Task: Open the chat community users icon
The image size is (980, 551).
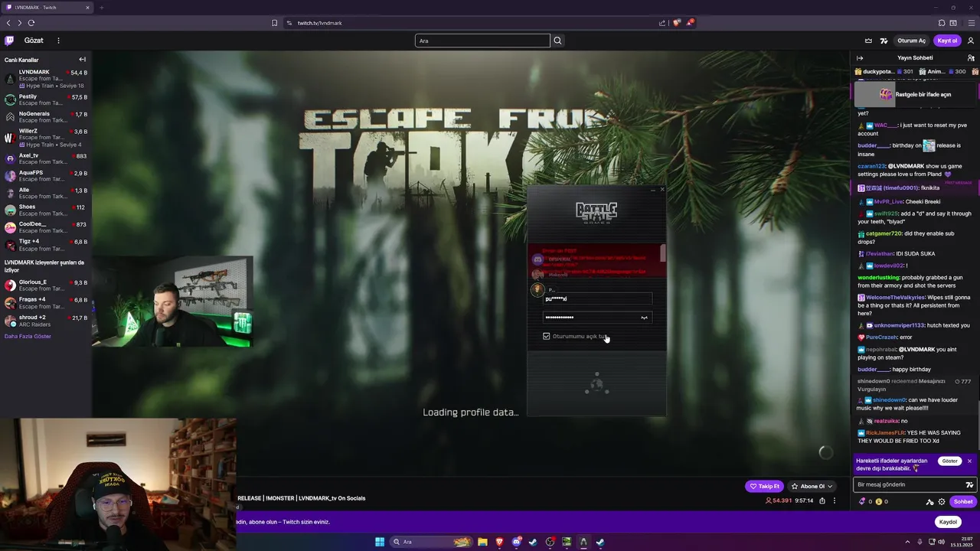Action: (x=971, y=58)
